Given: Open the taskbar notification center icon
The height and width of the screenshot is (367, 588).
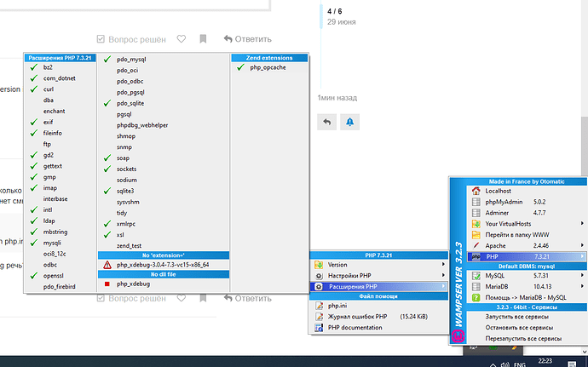Looking at the screenshot, I should pos(572,364).
